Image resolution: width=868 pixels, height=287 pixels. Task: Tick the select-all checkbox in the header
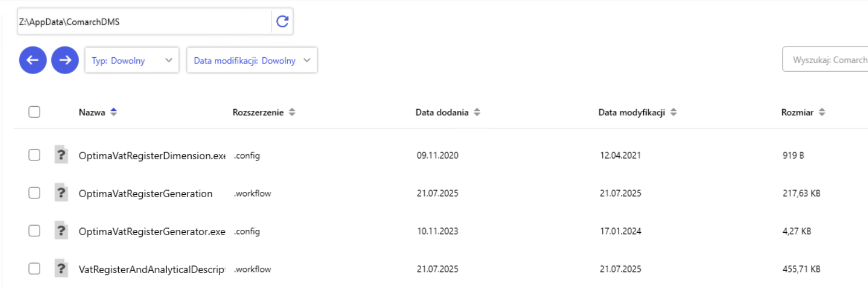click(34, 112)
